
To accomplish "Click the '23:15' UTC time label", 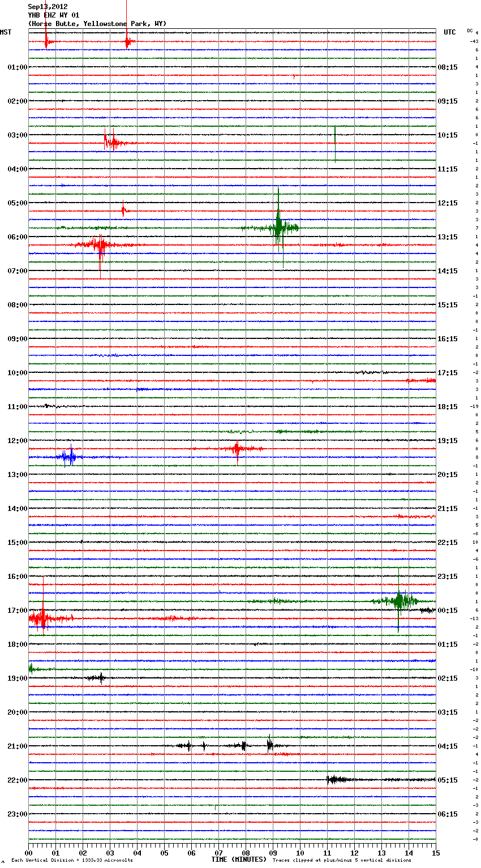I will click(x=448, y=577).
